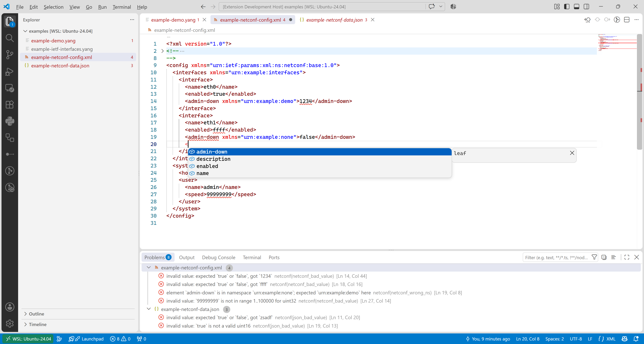The width and height of the screenshot is (644, 344).
Task: Open the Source Control view
Action: [x=10, y=54]
